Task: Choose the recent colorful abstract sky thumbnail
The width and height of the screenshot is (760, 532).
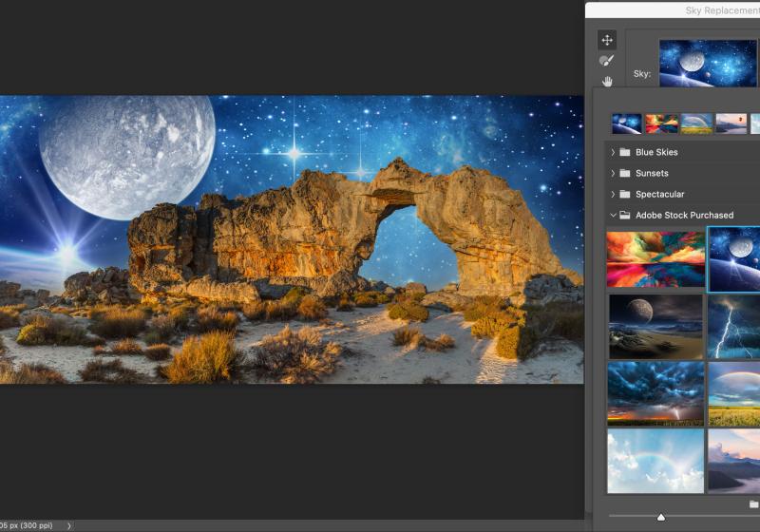Action: (661, 124)
